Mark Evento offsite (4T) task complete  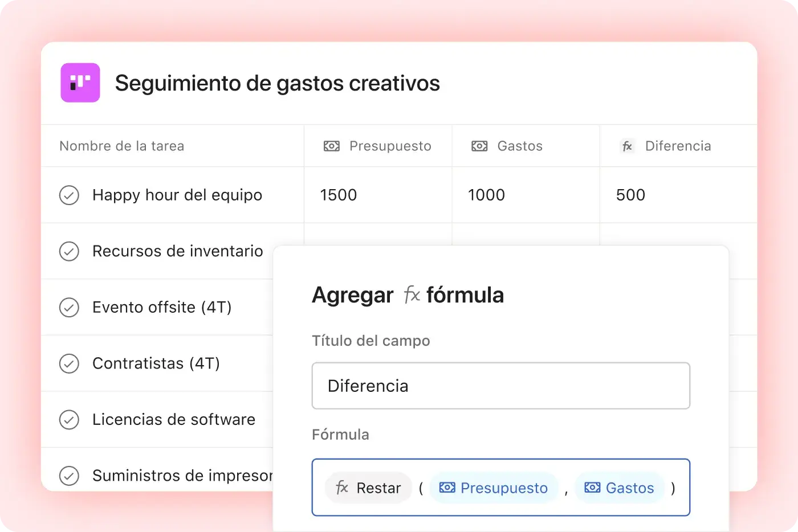pos(69,307)
